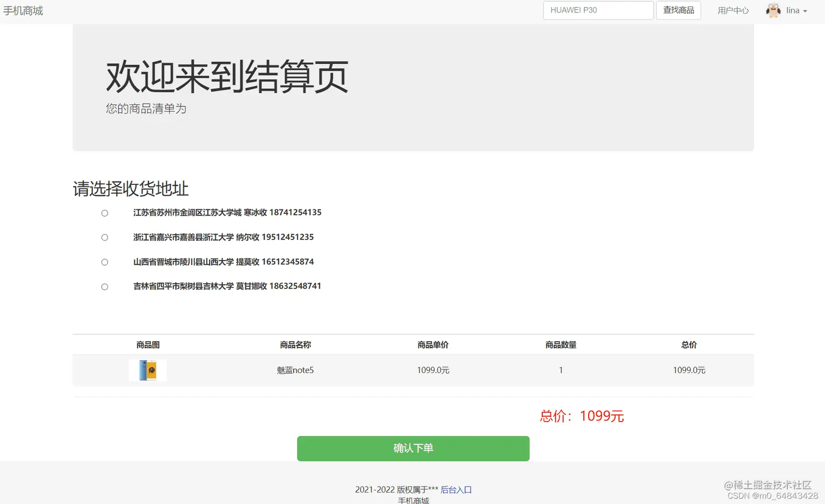Open the 手机商城 footer link
Viewport: 825px width, 504px height.
[413, 500]
